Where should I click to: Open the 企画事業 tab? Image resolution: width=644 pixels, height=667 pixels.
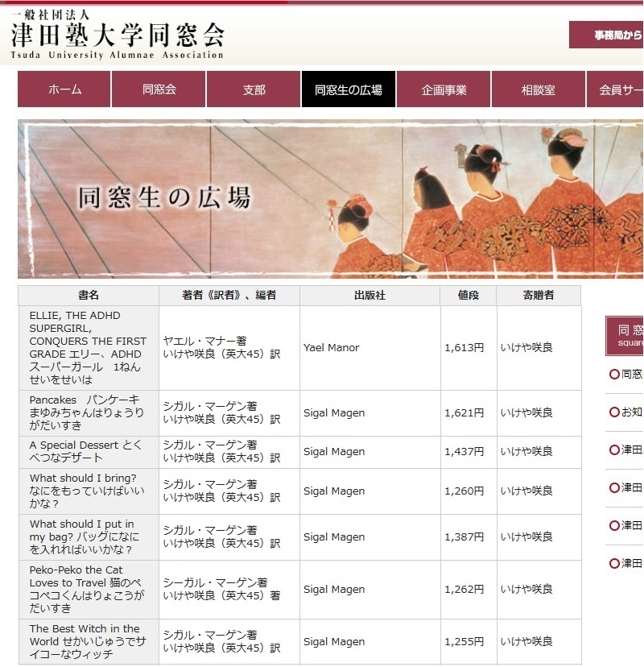pyautogui.click(x=444, y=89)
